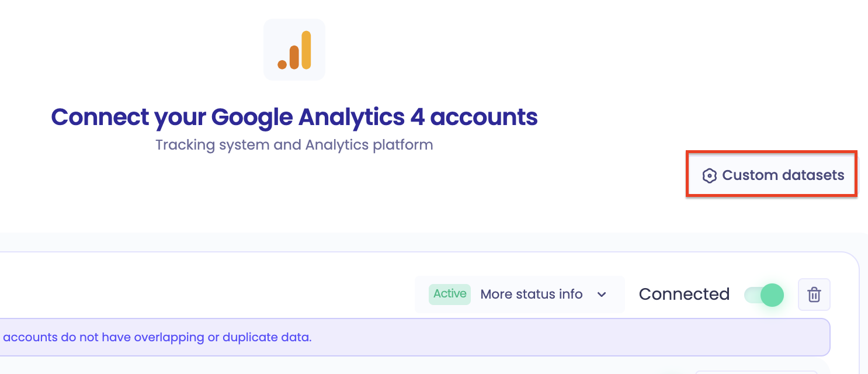Expand the More status info dropdown

(519, 294)
